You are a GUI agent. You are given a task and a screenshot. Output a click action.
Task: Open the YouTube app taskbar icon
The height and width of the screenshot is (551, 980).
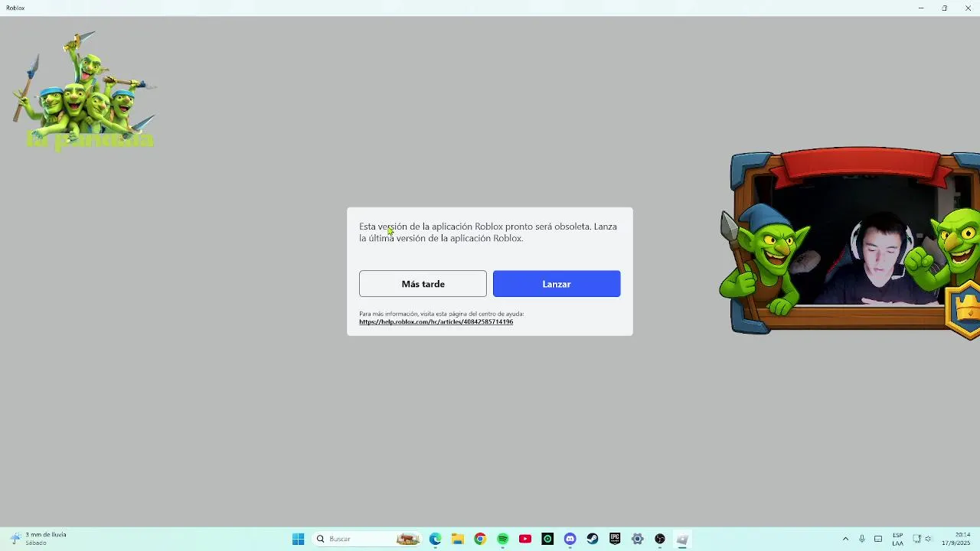[x=525, y=539]
